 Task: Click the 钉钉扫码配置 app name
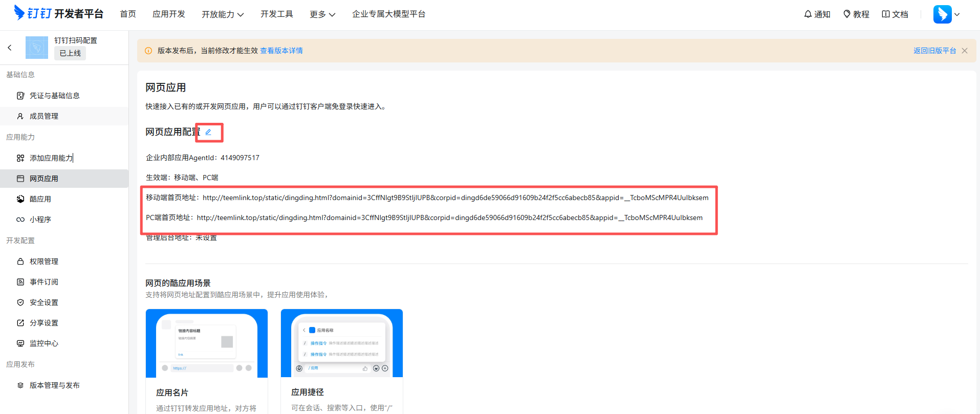coord(76,40)
